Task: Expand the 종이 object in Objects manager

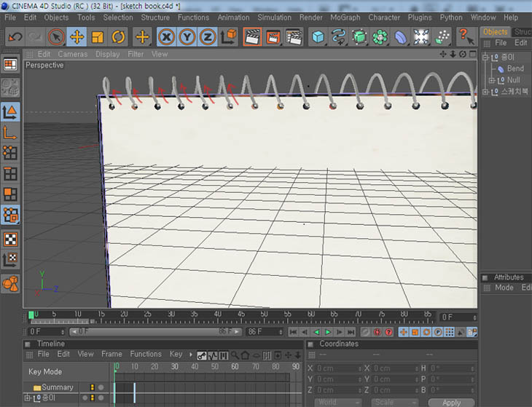Action: (x=485, y=58)
